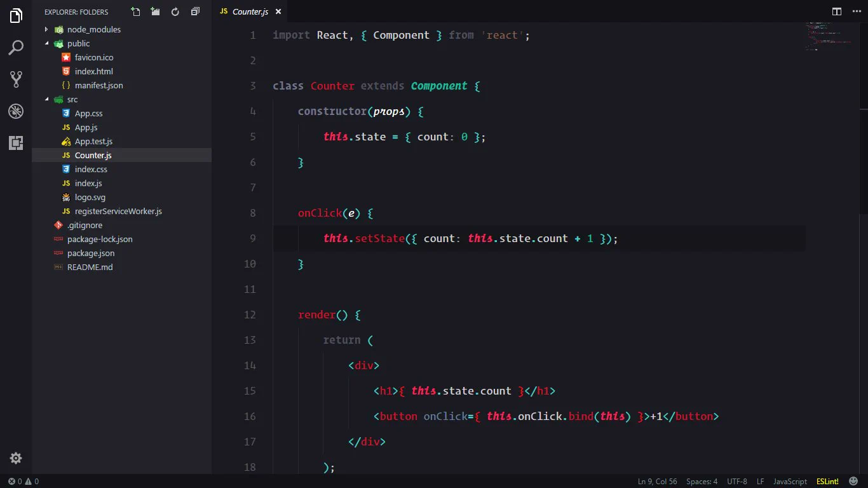Image resolution: width=868 pixels, height=488 pixels.
Task: Click the New Folder icon in Explorer header
Action: 155,11
